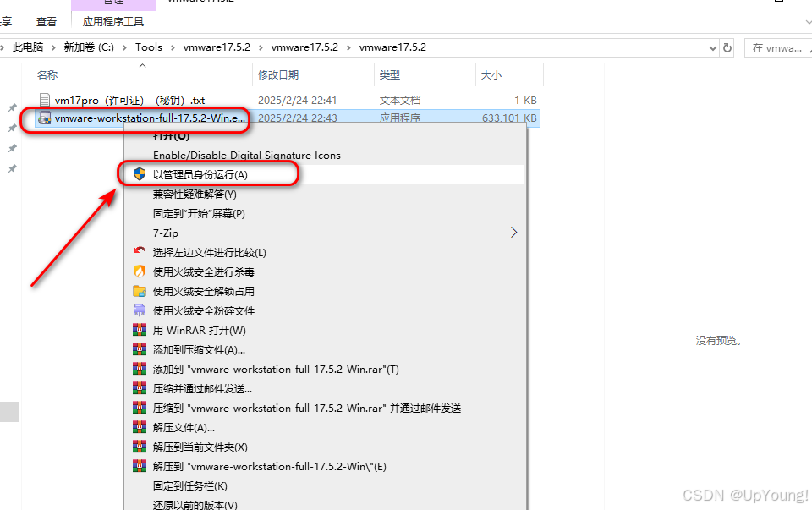Select 兼容性疑难解答(Y) menu entry
The width and height of the screenshot is (812, 510).
(195, 195)
